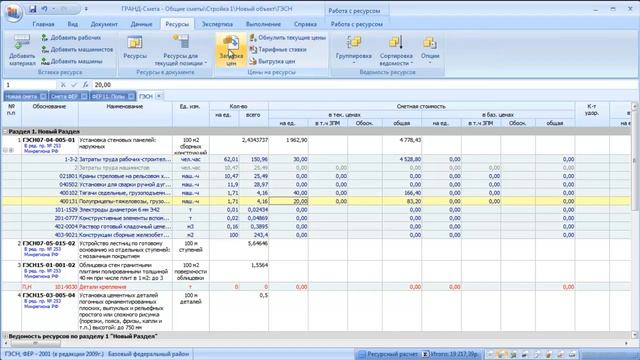Open the Опции dropdown
Viewport: 640px width, 360px height.
coord(430,51)
